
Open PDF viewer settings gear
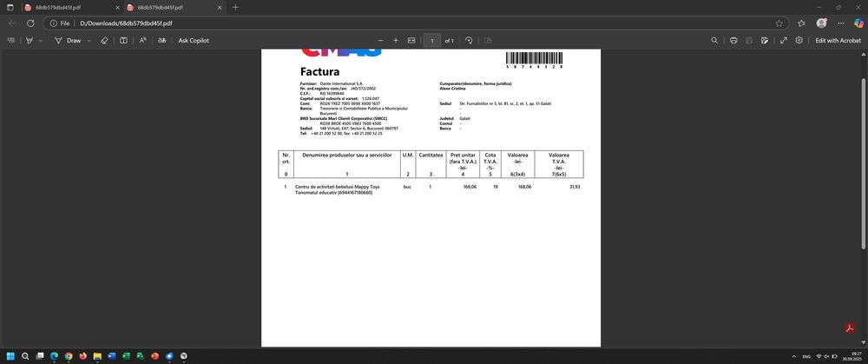point(799,41)
